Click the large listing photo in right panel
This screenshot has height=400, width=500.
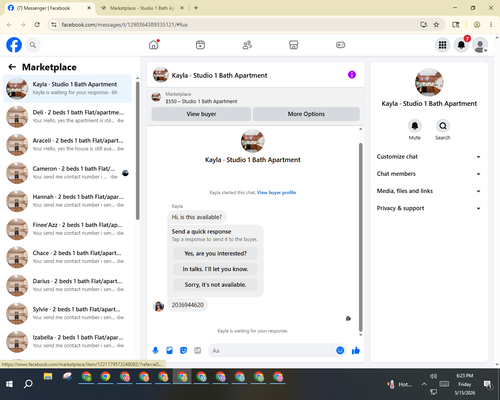pos(429,82)
